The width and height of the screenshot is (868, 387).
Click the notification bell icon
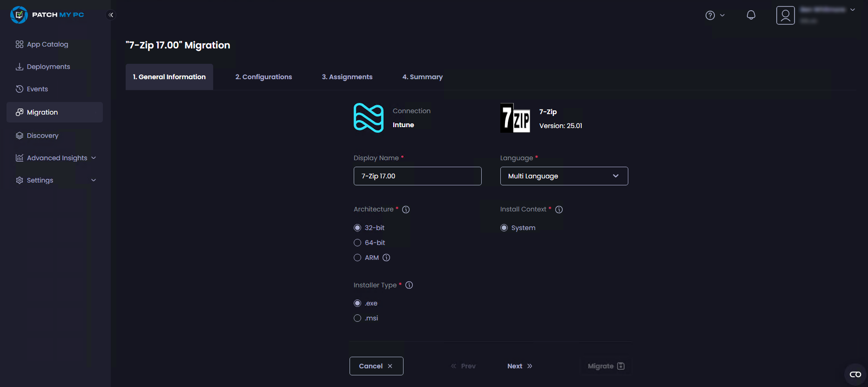(x=751, y=15)
